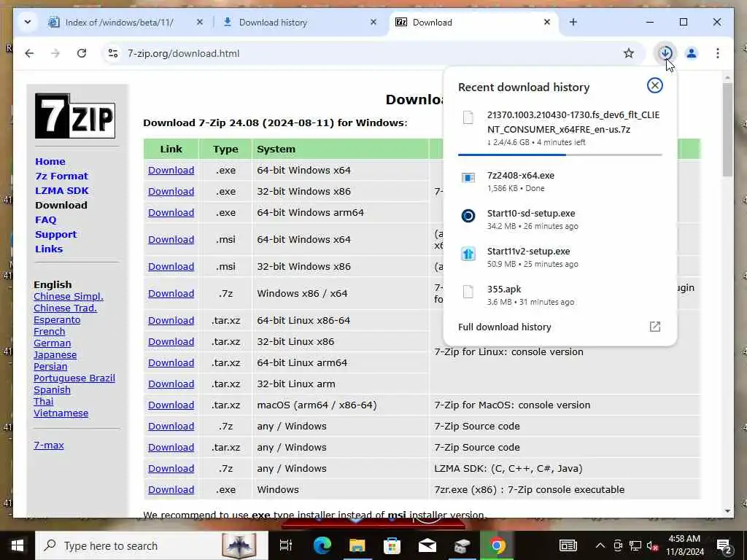
Task: Open the notification center icon
Action: pyautogui.click(x=724, y=546)
